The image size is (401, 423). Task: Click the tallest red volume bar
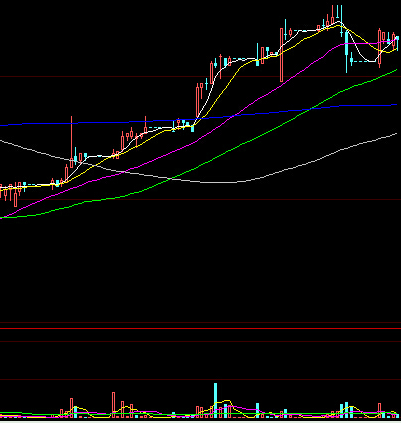[x=113, y=405]
